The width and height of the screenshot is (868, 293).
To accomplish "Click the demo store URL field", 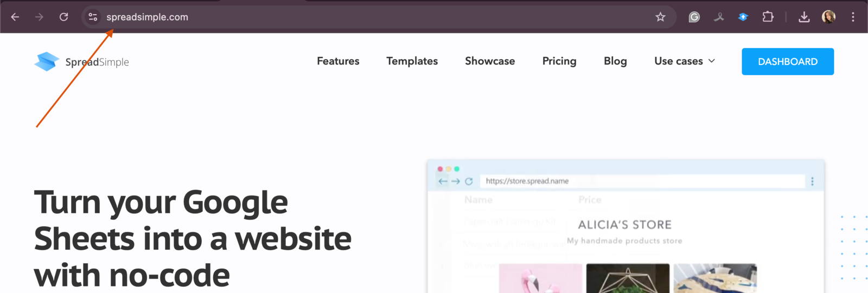I will 642,181.
